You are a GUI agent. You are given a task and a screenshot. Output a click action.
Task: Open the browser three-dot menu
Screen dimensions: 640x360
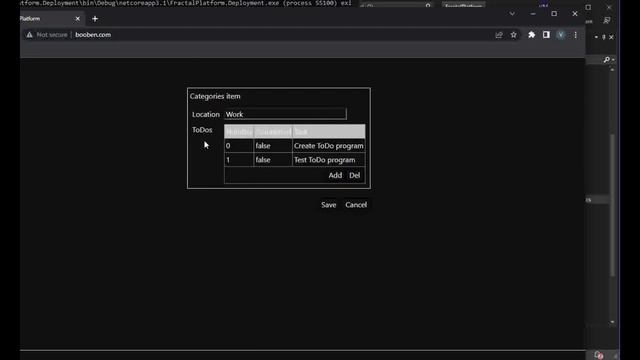576,35
